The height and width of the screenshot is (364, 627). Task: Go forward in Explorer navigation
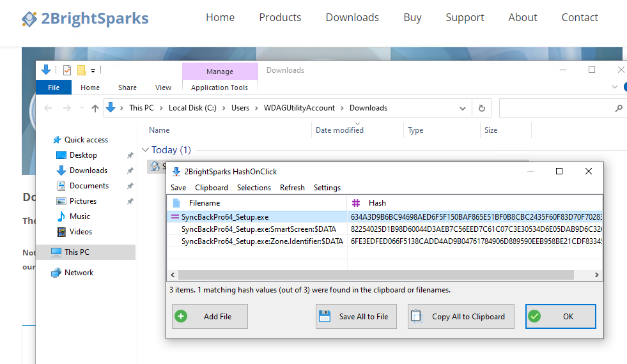[66, 108]
